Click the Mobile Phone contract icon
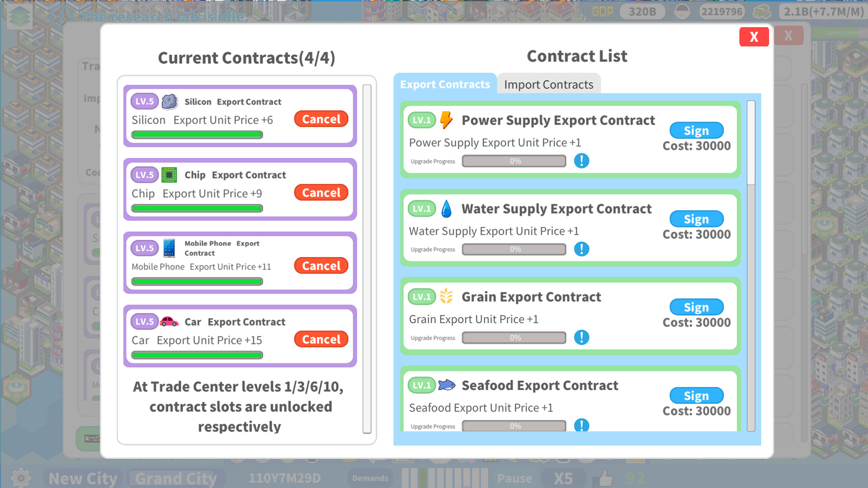Screen dimensions: 868x488 [169, 248]
